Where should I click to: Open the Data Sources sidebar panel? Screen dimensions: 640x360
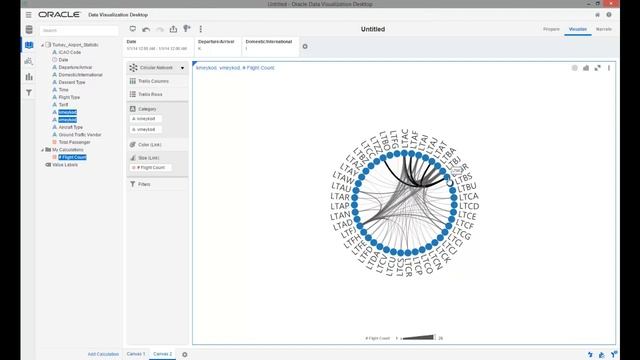pos(29,30)
